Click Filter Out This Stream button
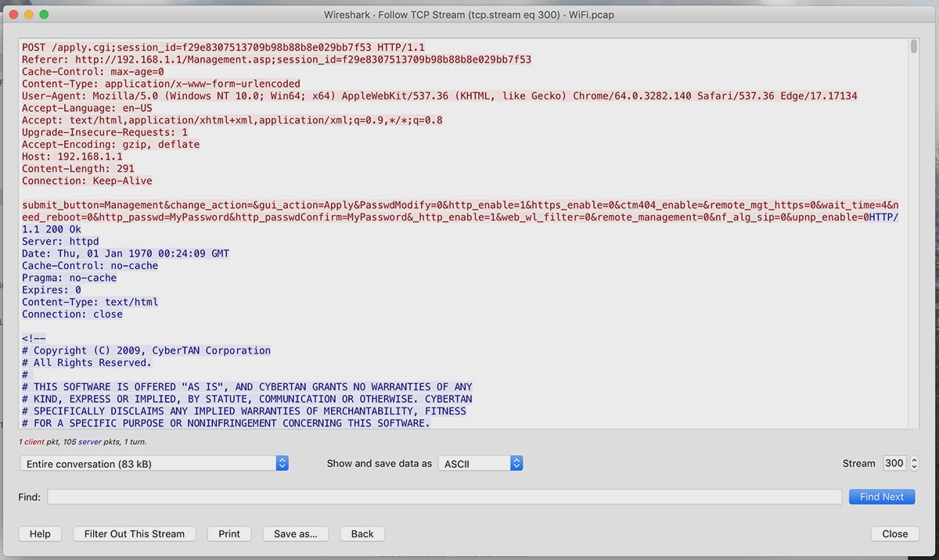This screenshot has height=560, width=939. tap(135, 534)
